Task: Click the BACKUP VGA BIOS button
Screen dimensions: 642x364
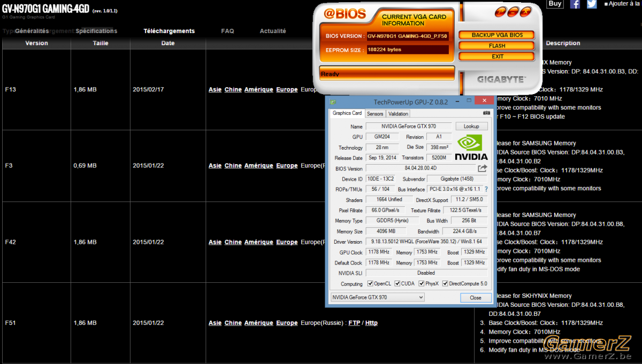Action: 497,35
